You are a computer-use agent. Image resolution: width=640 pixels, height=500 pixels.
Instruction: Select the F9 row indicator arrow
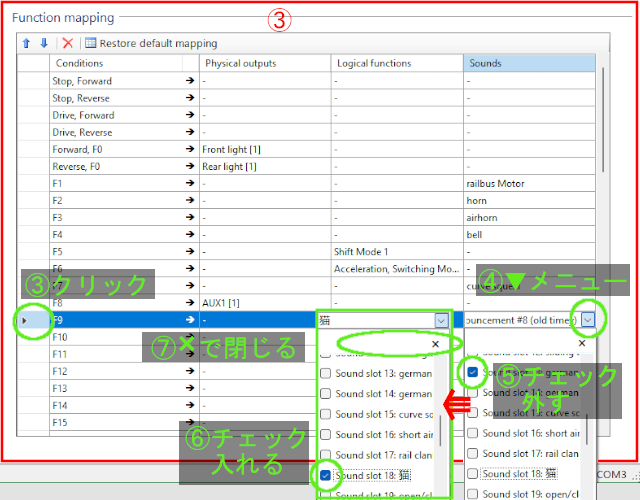point(25,320)
